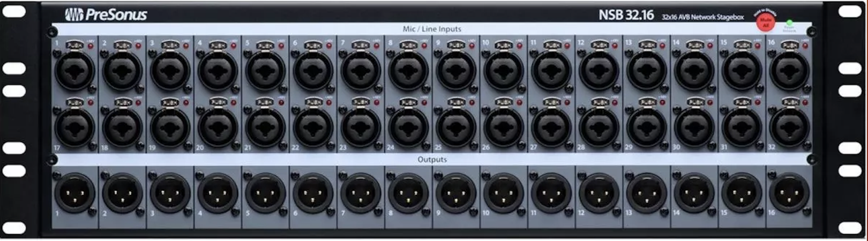Select the input 25 combo jack

(456, 127)
